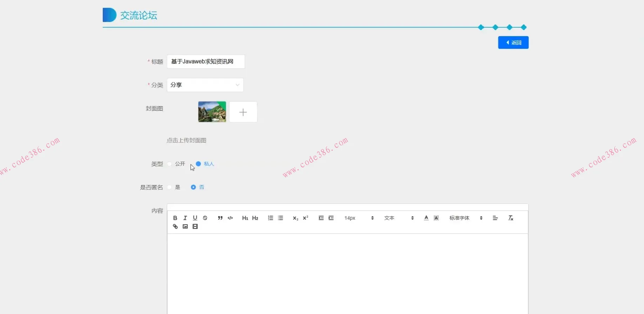644x314 pixels.
Task: Apply superscript formatting
Action: coord(306,218)
